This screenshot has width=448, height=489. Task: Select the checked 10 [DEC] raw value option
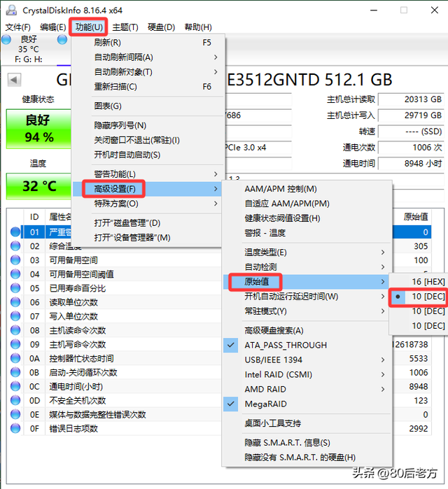point(418,297)
